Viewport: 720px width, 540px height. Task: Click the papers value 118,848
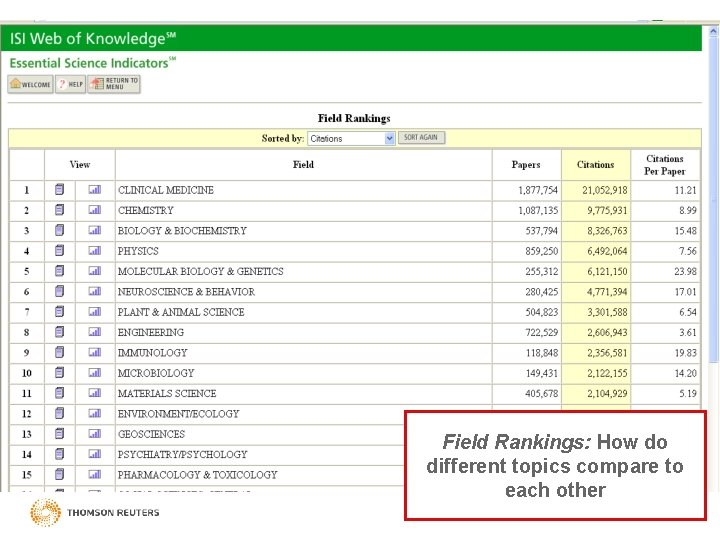[542, 353]
